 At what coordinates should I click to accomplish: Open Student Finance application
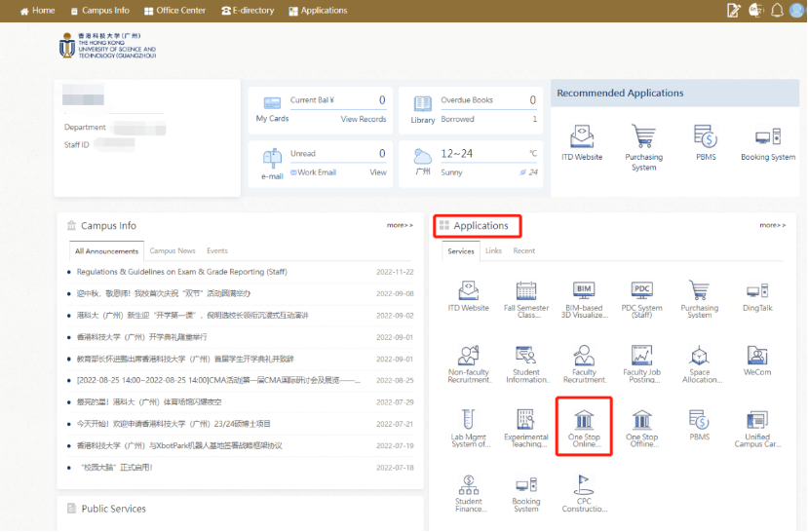pyautogui.click(x=469, y=493)
